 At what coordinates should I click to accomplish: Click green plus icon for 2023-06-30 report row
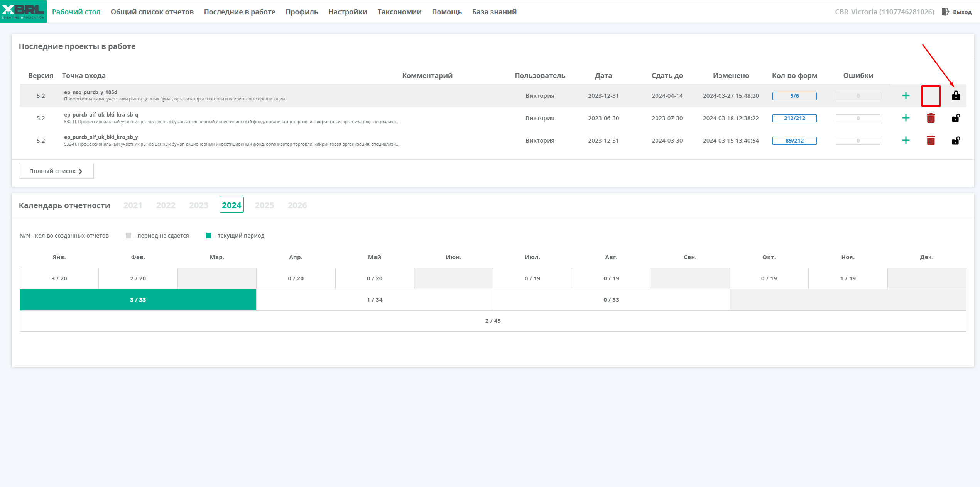coord(906,118)
